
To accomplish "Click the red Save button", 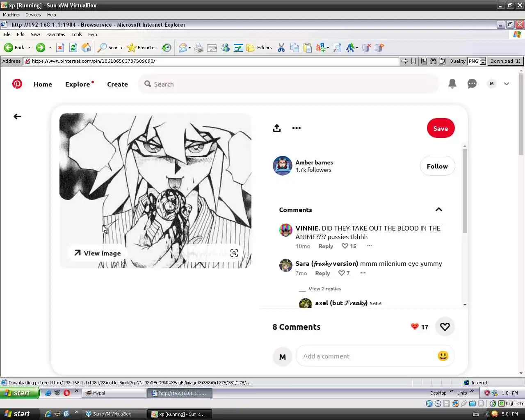I will tap(441, 128).
